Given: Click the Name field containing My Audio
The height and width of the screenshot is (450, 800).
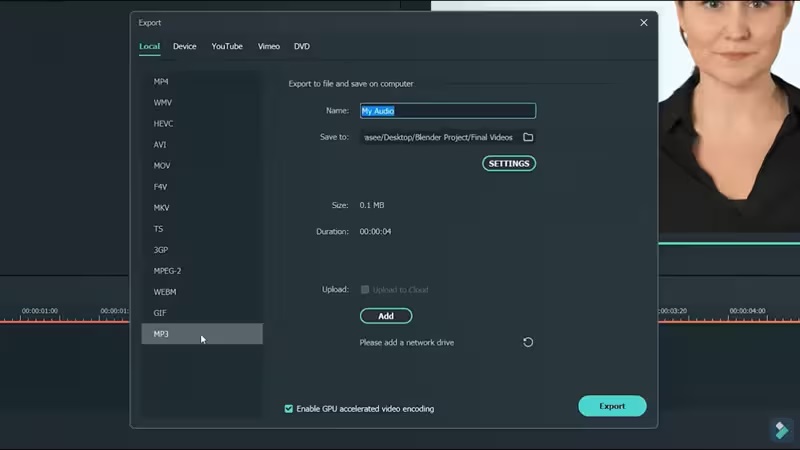Looking at the screenshot, I should [448, 111].
